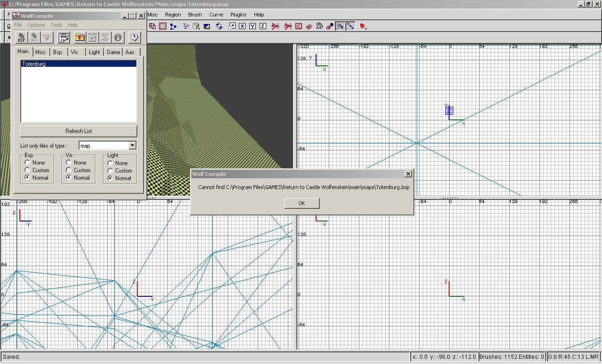
Task: Open the file type dropdown showing map
Action: [132, 146]
